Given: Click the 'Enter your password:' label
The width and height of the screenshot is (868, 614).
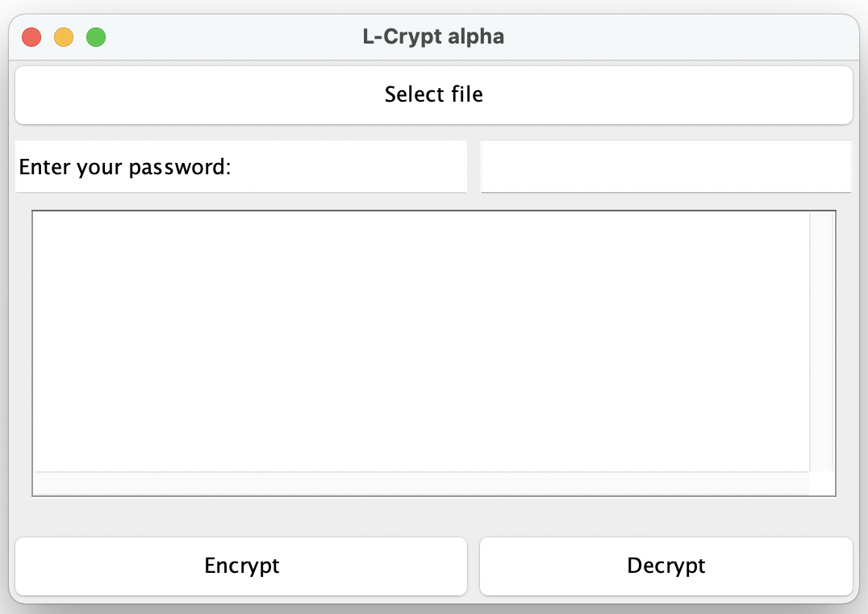Looking at the screenshot, I should (x=125, y=168).
